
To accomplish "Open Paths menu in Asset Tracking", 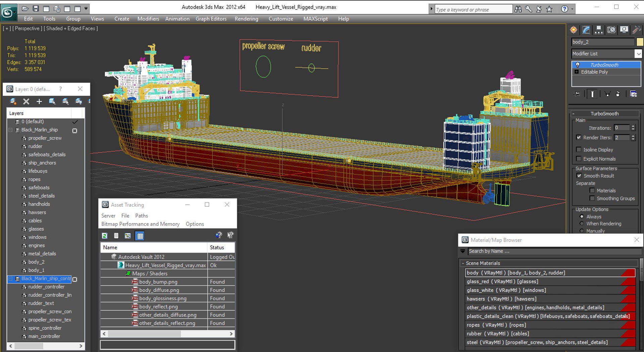I will pyautogui.click(x=142, y=216).
